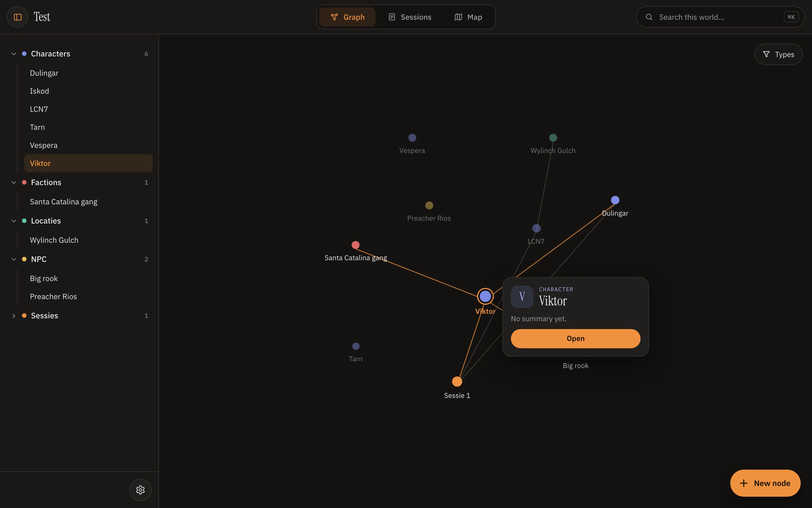Select the Dulingar graph node
This screenshot has height=508, width=812.
615,200
